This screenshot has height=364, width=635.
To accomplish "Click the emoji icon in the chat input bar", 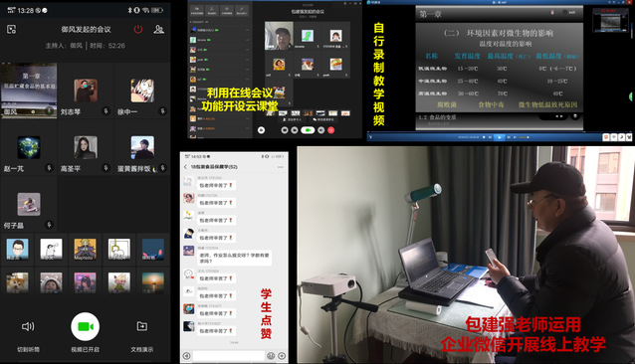I will (271, 356).
